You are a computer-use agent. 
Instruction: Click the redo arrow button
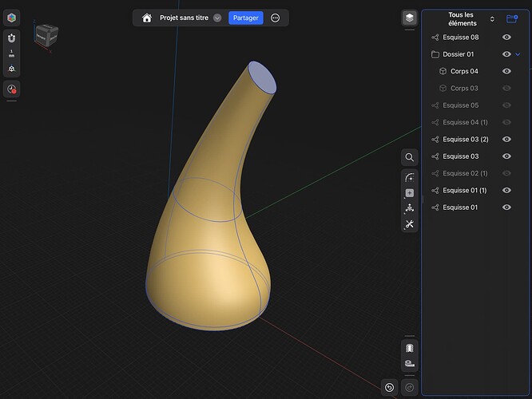pos(410,387)
